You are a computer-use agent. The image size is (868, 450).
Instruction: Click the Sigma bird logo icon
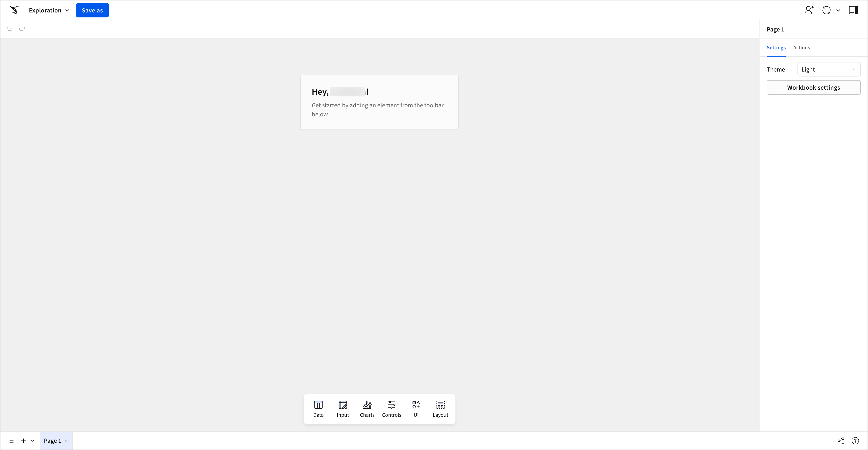(14, 10)
